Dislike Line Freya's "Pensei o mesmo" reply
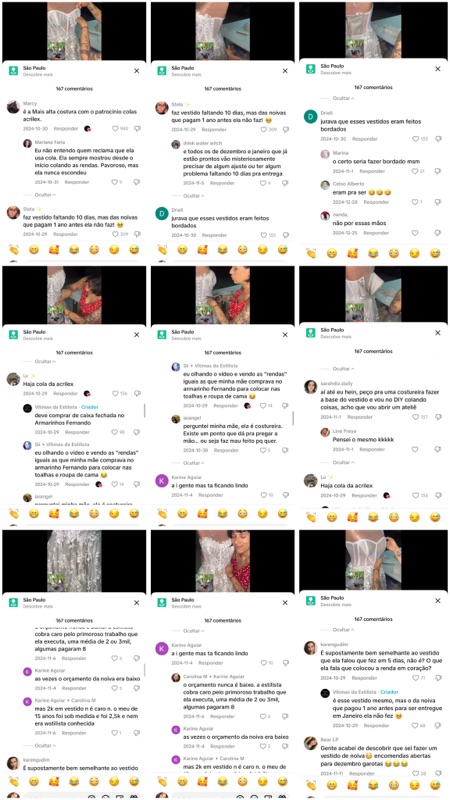 pos(437,449)
